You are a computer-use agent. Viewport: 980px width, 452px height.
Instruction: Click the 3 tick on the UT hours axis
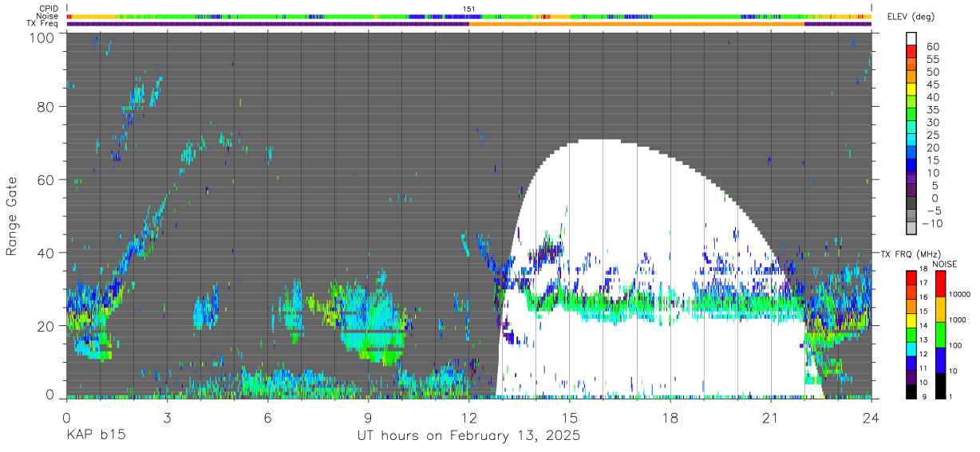tap(167, 418)
